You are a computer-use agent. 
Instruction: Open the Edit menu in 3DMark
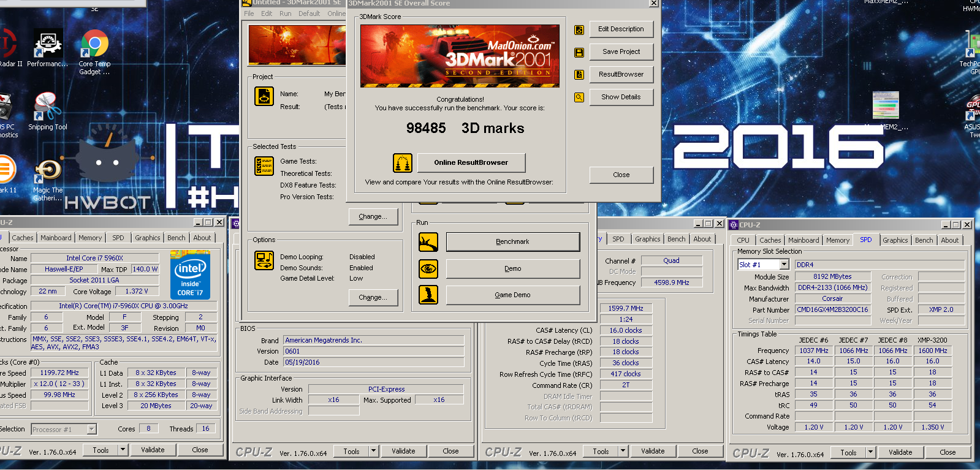[x=267, y=13]
